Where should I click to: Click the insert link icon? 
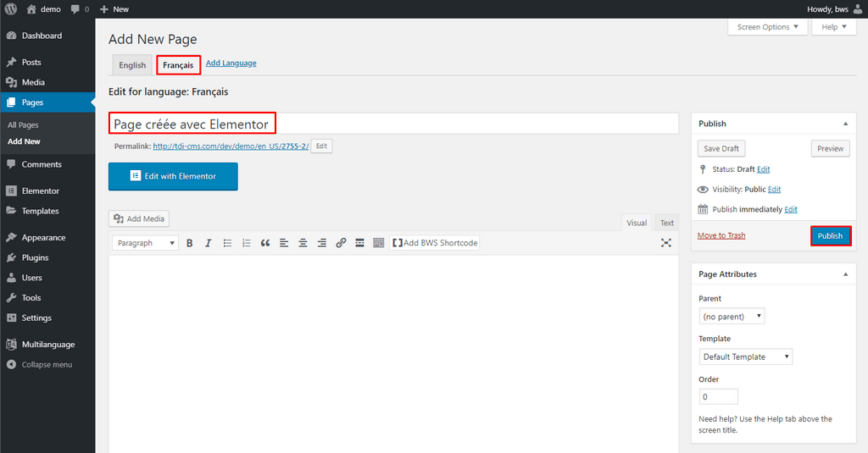point(341,243)
